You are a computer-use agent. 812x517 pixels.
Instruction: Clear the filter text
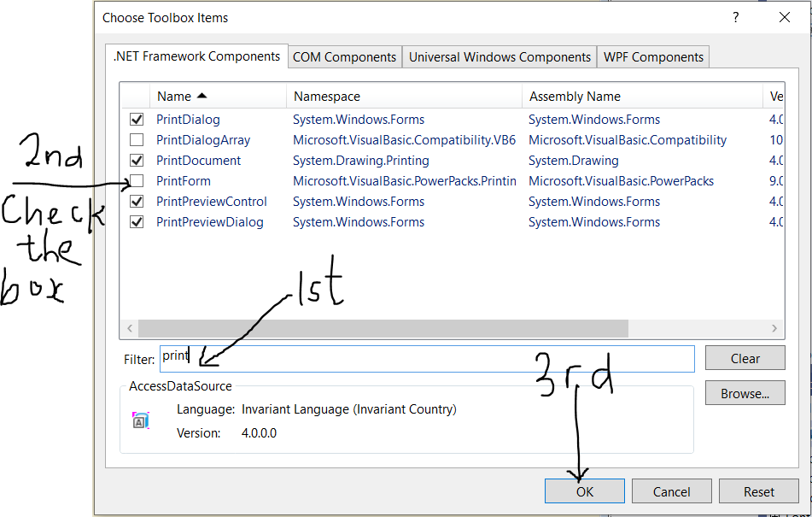coord(745,358)
